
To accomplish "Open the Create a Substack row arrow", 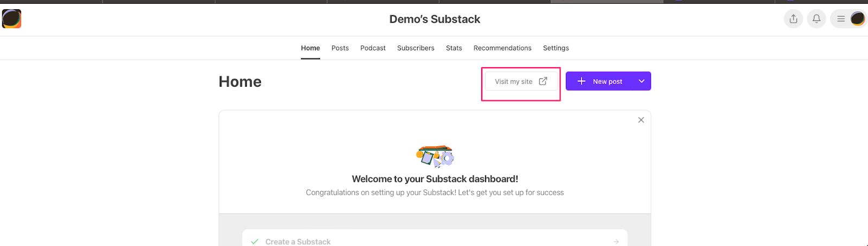I will [x=616, y=242].
